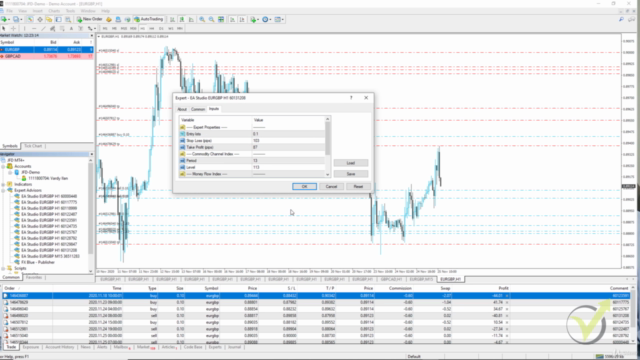The image size is (640, 360).
Task: Click Cancel in the Expert dialog
Action: click(331, 187)
